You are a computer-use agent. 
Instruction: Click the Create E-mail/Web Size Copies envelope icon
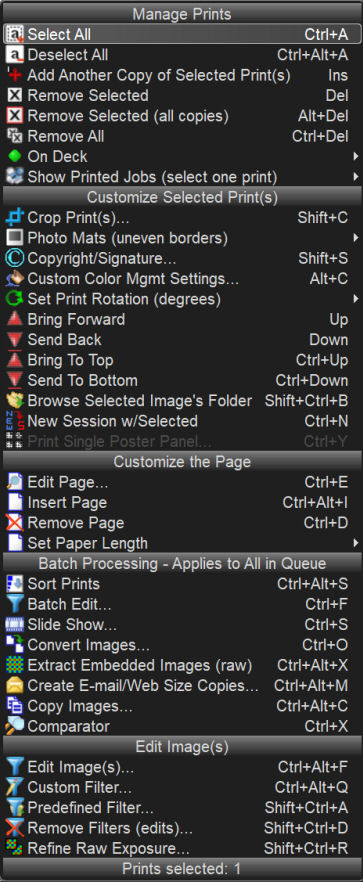point(14,686)
